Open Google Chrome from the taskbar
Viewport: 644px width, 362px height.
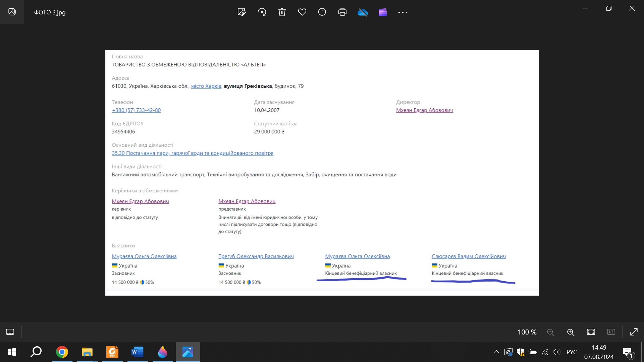62,352
